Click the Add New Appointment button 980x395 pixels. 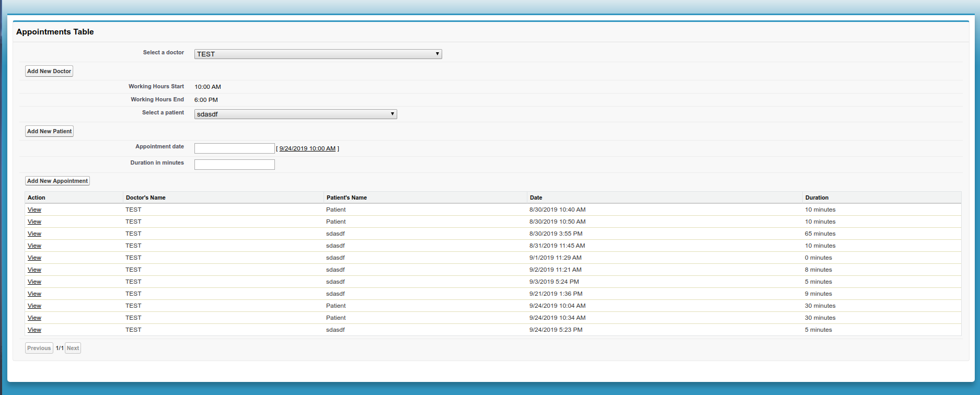pos(57,181)
